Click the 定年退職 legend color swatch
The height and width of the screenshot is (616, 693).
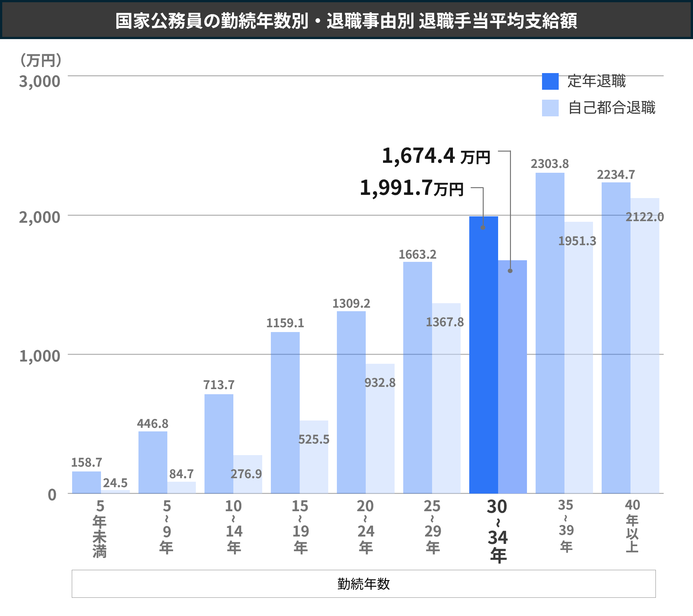pos(550,81)
